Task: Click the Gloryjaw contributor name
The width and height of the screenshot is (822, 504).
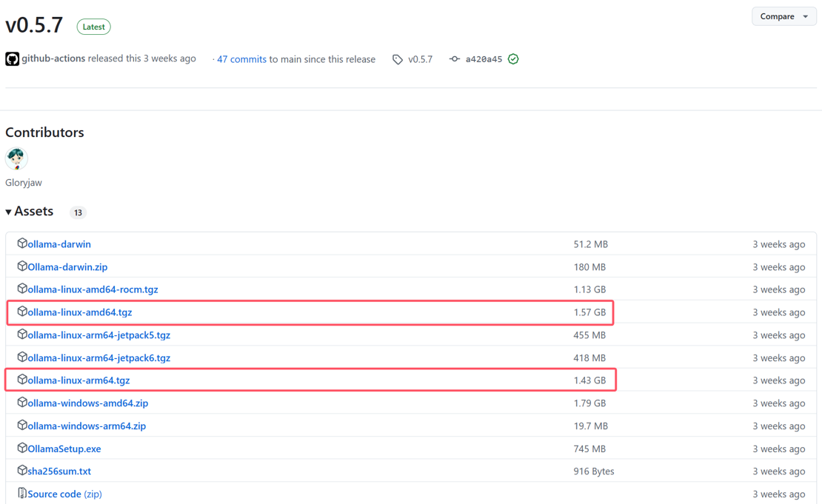Action: click(x=24, y=182)
